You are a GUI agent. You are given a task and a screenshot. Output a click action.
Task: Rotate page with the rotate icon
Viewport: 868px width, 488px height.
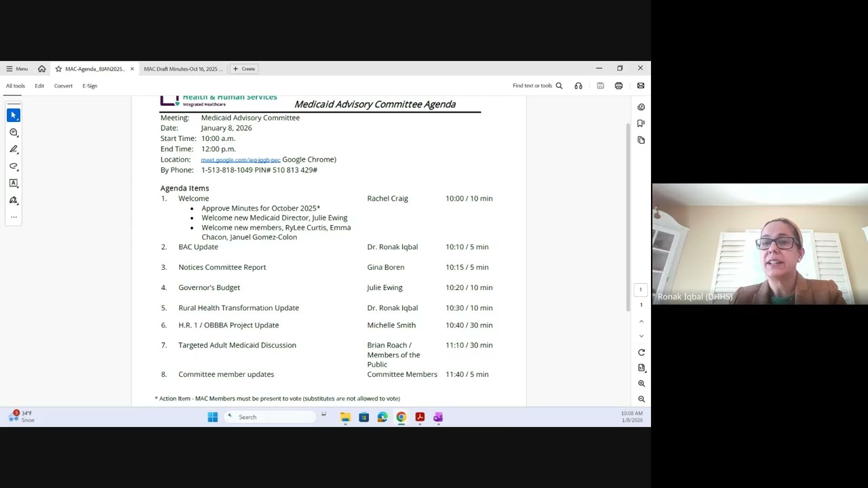click(x=641, y=352)
